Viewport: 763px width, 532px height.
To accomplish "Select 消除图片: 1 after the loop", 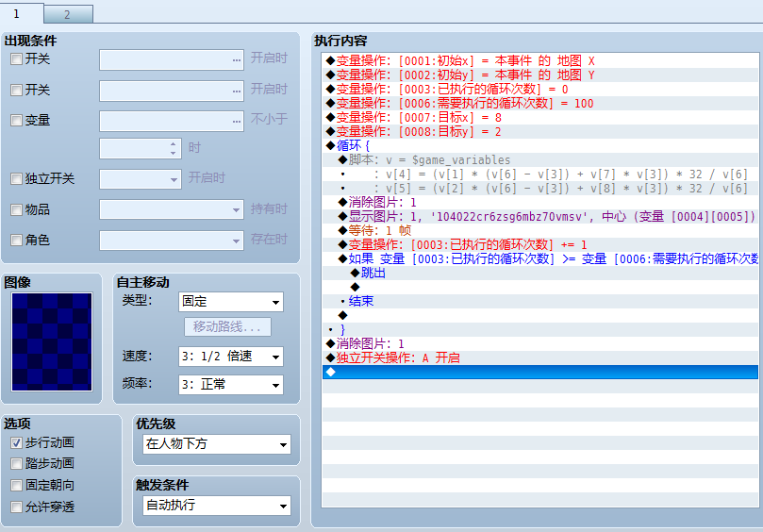I will (540, 343).
